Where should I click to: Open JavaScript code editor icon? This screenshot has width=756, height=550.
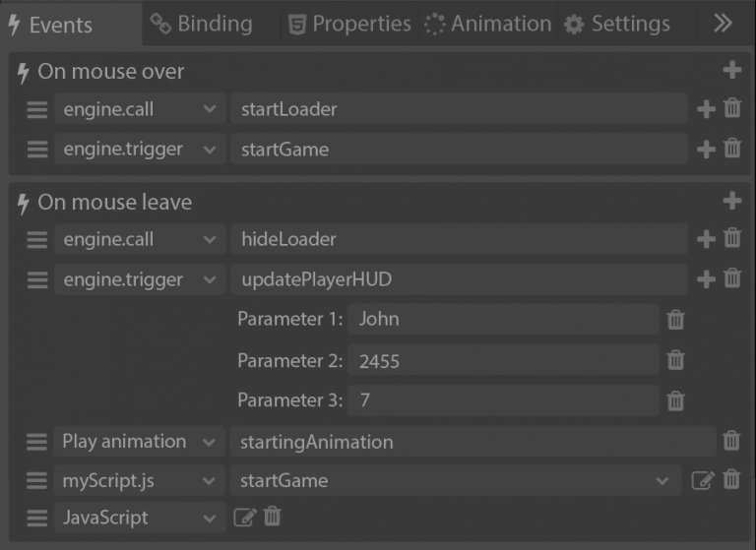coord(243,517)
